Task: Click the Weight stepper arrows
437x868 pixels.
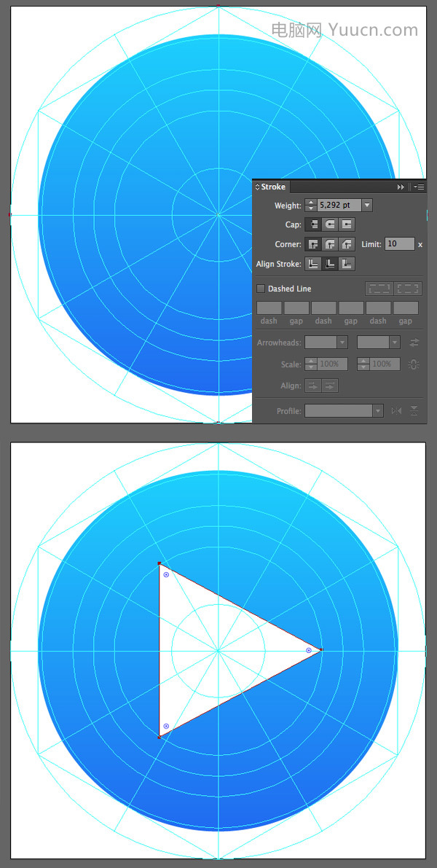Action: [311, 206]
